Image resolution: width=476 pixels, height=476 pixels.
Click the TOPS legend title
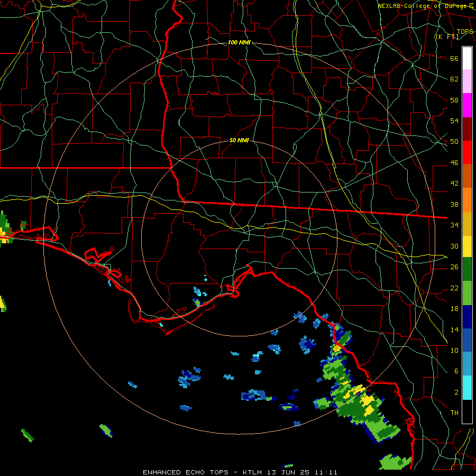pos(465,31)
